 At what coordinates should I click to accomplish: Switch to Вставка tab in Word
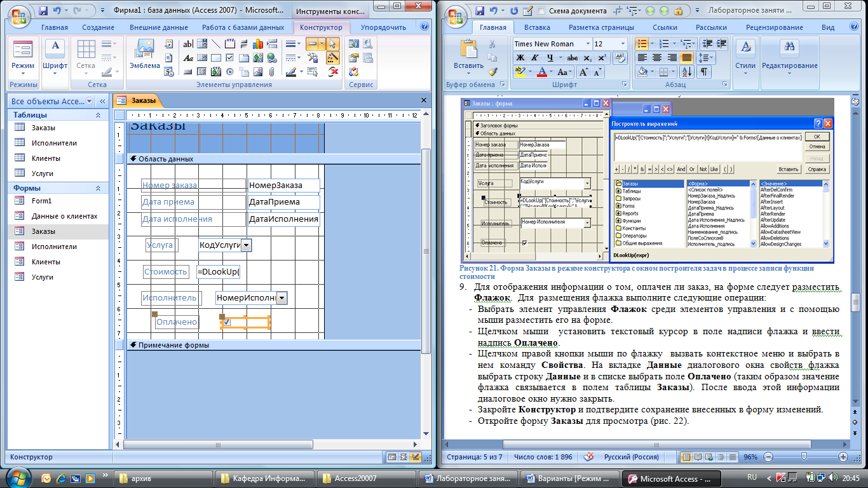coord(537,27)
